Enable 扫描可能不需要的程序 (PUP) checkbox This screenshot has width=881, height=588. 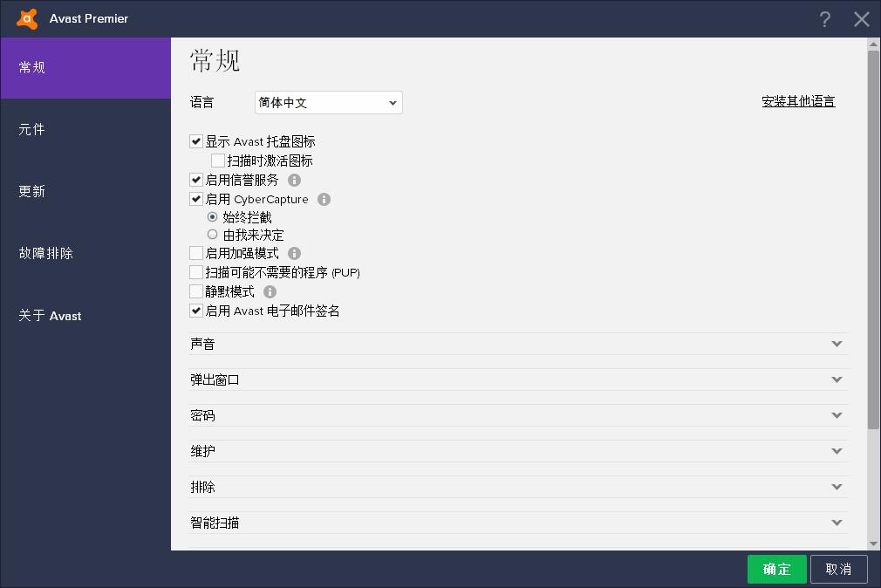196,273
